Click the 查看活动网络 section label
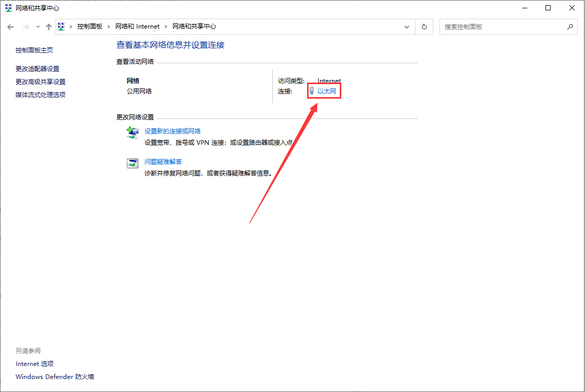Screen dimensions: 585x392 (135, 62)
